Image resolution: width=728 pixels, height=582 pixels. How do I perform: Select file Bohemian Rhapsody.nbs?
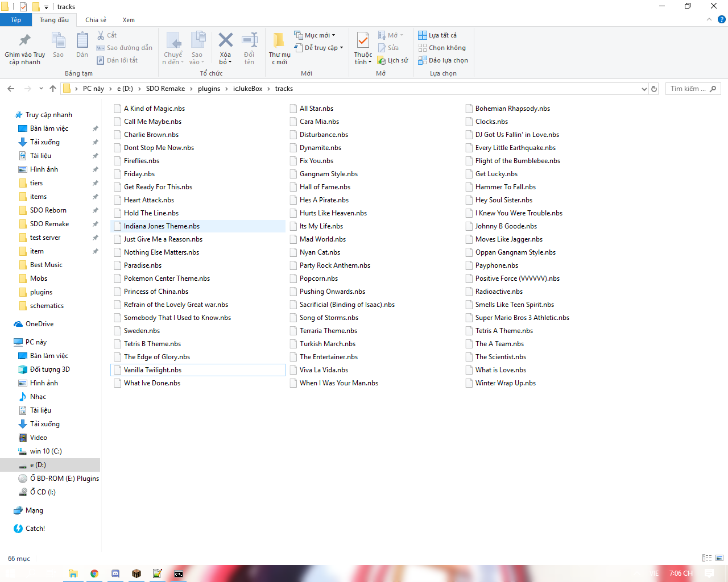512,109
